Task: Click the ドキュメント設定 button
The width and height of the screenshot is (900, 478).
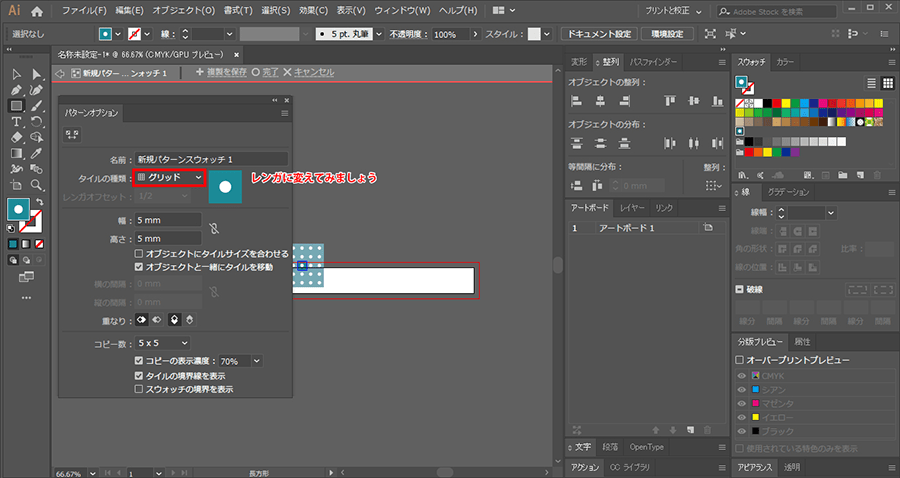Action: [x=599, y=33]
